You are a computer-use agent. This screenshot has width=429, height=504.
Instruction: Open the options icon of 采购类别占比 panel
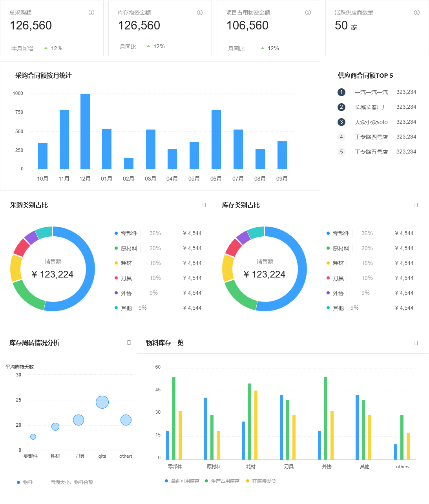[204, 205]
